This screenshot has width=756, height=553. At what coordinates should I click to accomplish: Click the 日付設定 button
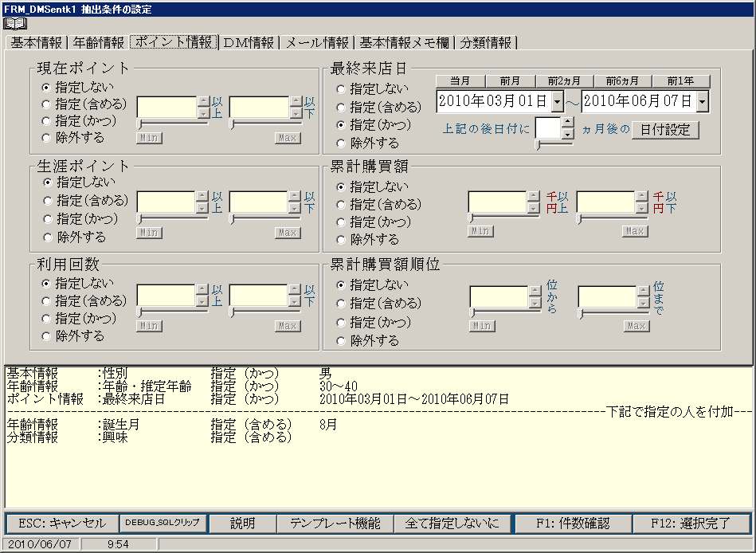pyautogui.click(x=665, y=129)
